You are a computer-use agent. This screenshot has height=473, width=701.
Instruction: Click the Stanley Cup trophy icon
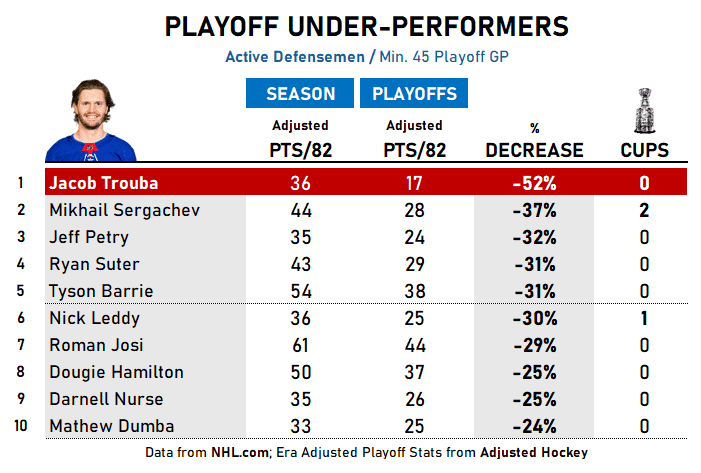click(x=644, y=110)
